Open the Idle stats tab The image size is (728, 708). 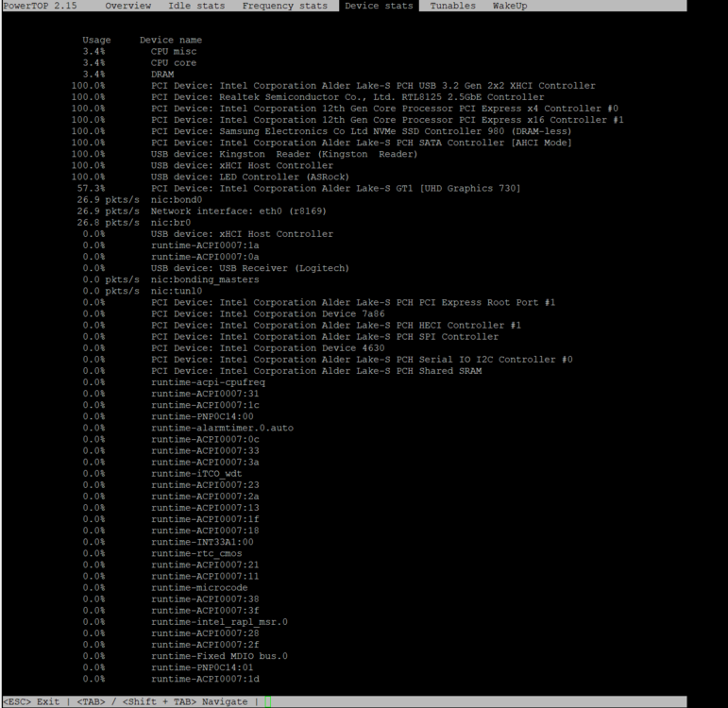pos(196,6)
